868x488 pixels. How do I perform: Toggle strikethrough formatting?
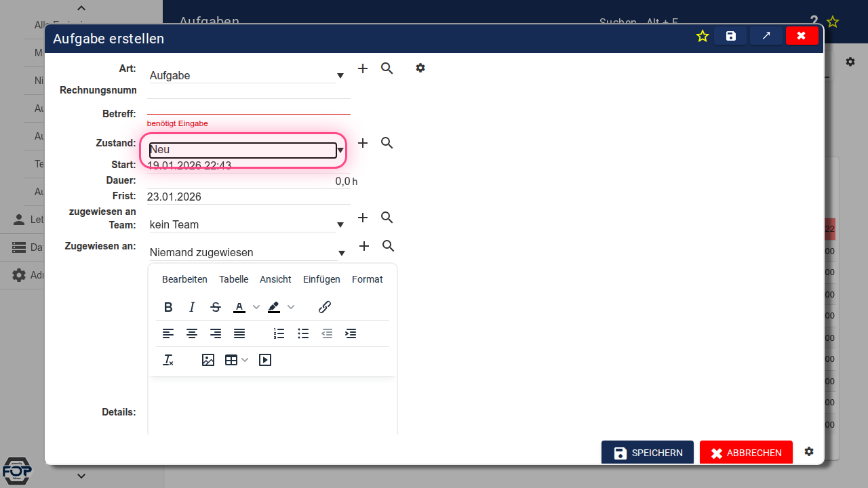tap(216, 307)
